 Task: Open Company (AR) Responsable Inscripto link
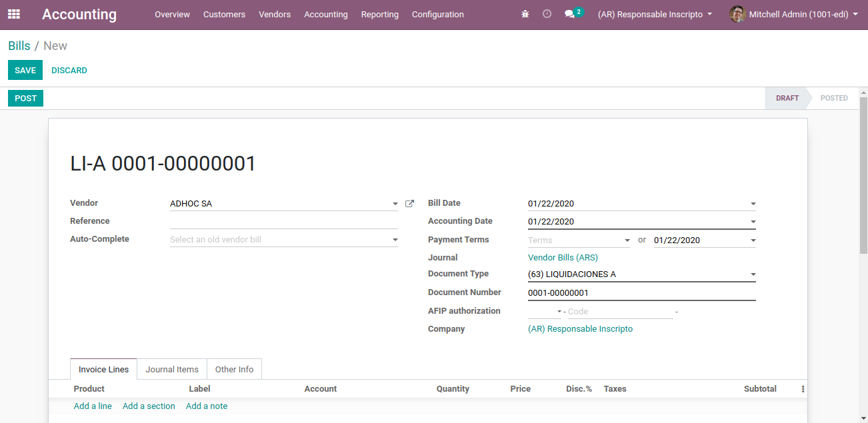(x=580, y=329)
